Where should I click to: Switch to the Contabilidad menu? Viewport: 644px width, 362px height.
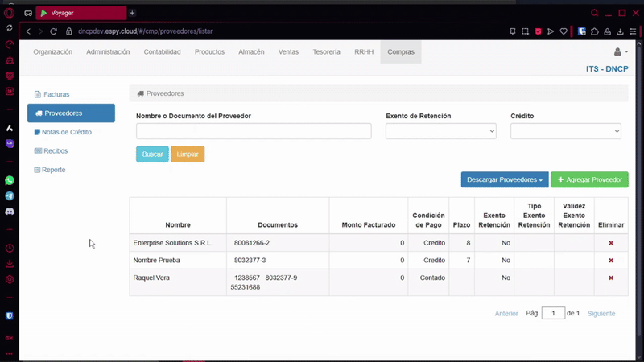(162, 52)
